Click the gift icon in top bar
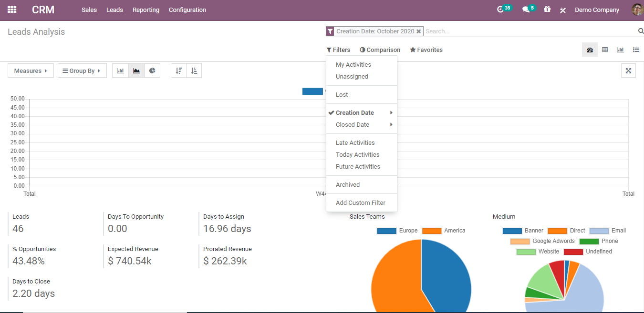Image resolution: width=644 pixels, height=313 pixels. coord(547,10)
